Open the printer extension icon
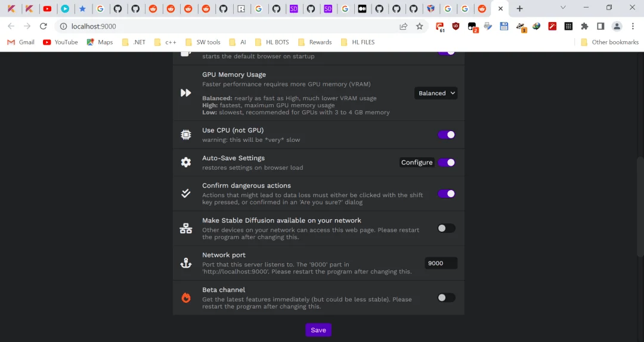This screenshot has height=342, width=644. pyautogui.click(x=488, y=26)
